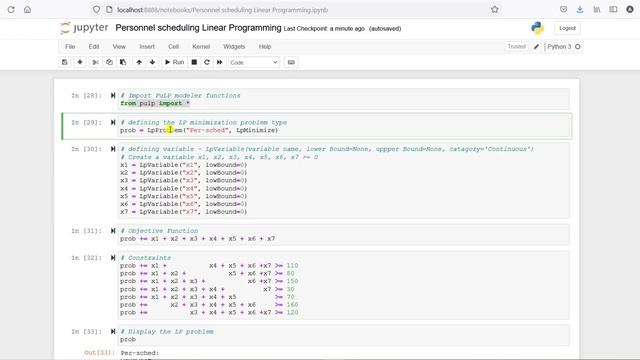Open the command palette keyboard icon
This screenshot has height=360, width=640.
pos(291,62)
